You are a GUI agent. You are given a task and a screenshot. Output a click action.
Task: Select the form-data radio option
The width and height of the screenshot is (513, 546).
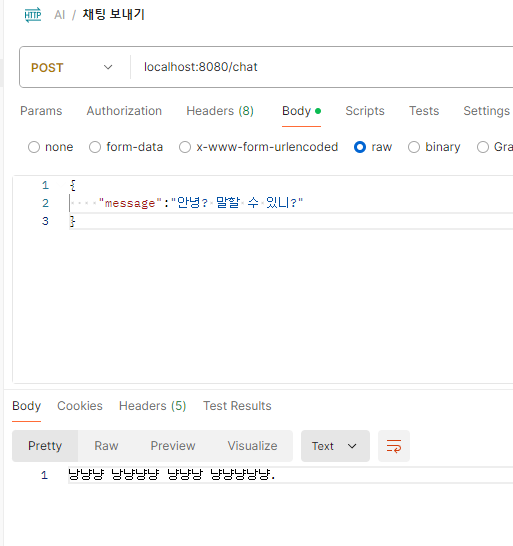click(95, 147)
